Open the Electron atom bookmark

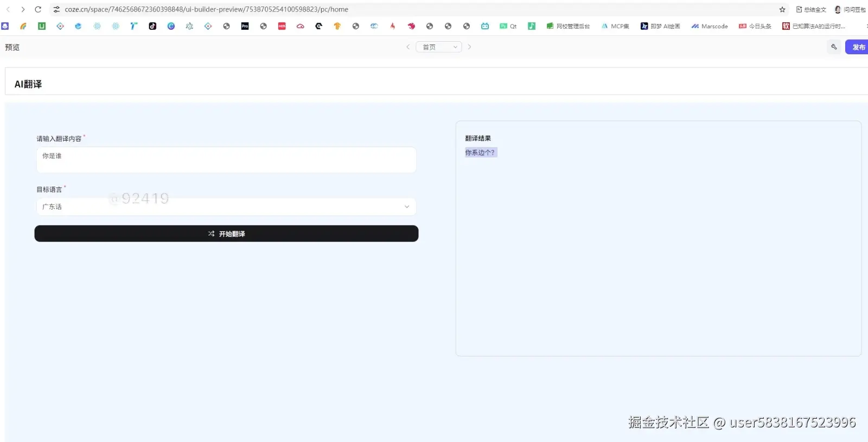(x=189, y=26)
